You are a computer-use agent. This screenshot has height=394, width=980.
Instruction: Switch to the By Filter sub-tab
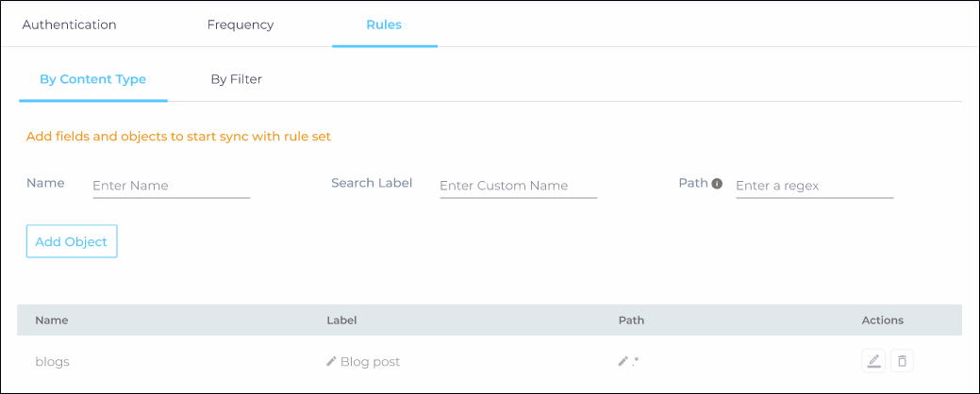coord(236,79)
